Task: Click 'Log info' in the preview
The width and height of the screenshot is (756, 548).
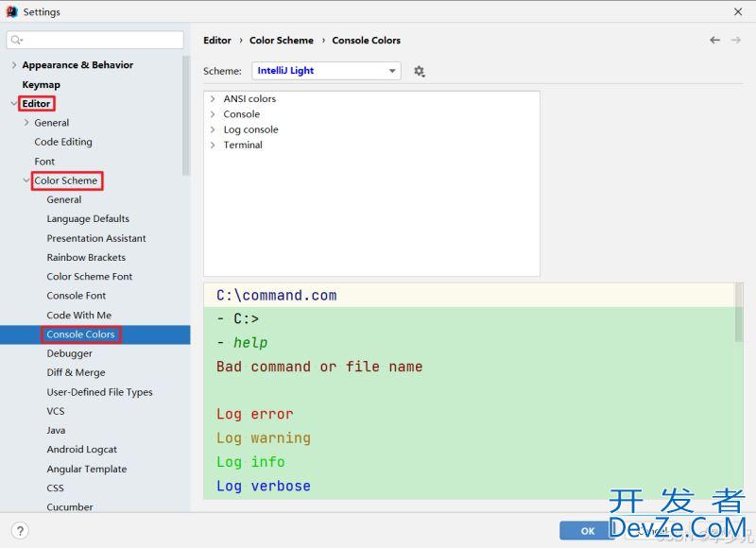Action: pyautogui.click(x=250, y=462)
